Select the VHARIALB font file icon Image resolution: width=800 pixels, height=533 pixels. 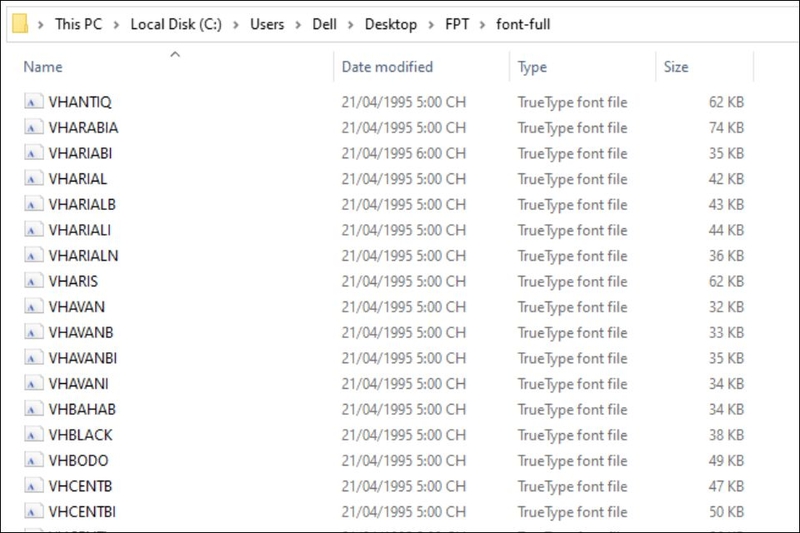pos(33,204)
